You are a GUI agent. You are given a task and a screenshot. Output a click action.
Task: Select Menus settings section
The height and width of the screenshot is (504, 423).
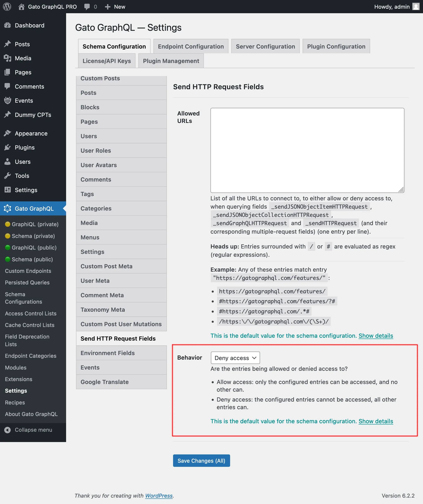(121, 237)
